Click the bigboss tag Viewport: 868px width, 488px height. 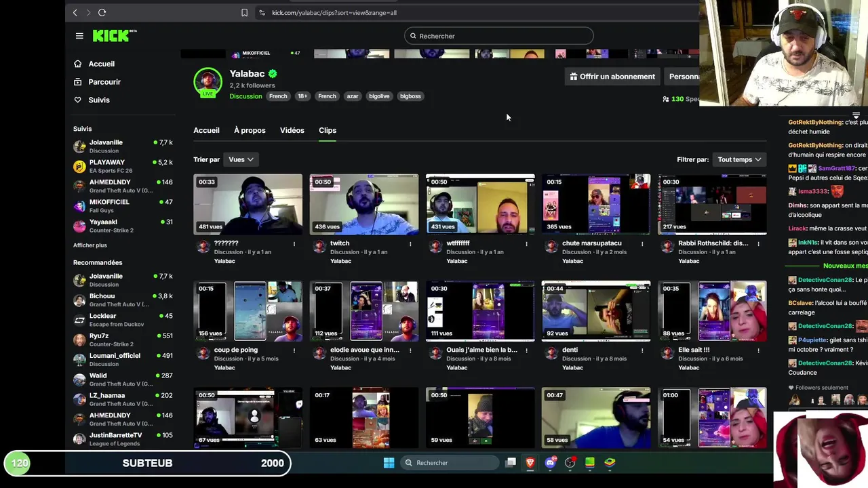tap(410, 96)
